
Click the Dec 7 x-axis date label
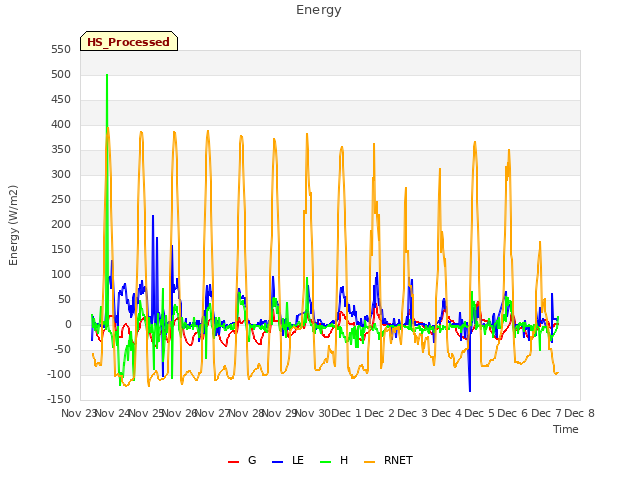click(x=546, y=413)
